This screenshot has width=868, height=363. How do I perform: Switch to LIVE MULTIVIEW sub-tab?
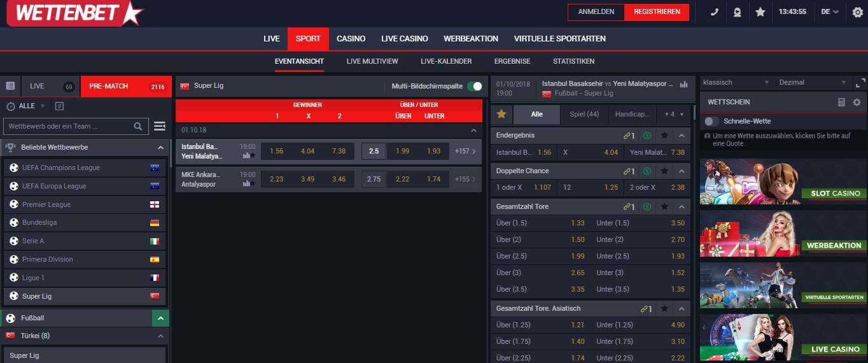(x=372, y=61)
